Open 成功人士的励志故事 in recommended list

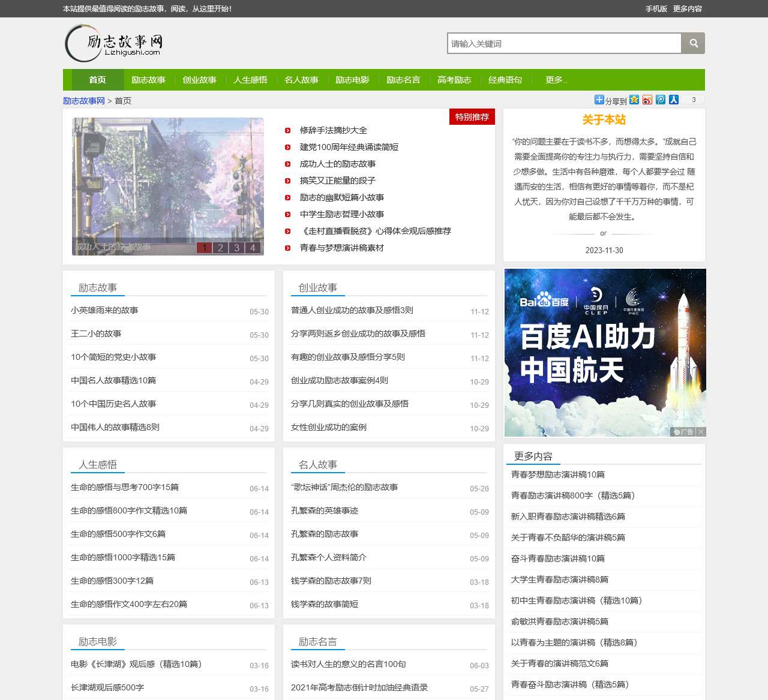click(338, 164)
